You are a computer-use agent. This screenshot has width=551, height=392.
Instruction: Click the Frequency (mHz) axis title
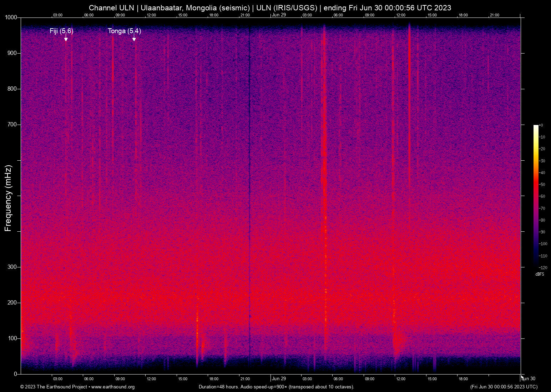tap(8, 198)
